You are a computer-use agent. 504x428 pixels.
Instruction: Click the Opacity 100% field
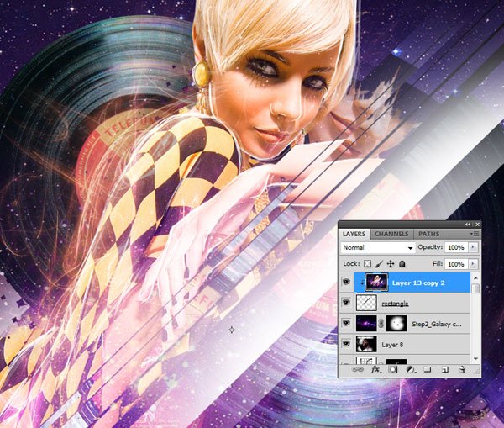coord(456,247)
